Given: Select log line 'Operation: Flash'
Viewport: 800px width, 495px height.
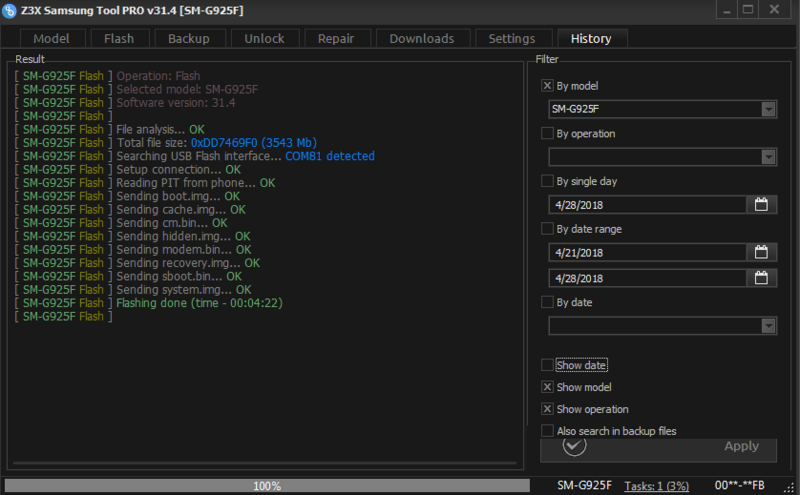Looking at the screenshot, I should 158,76.
